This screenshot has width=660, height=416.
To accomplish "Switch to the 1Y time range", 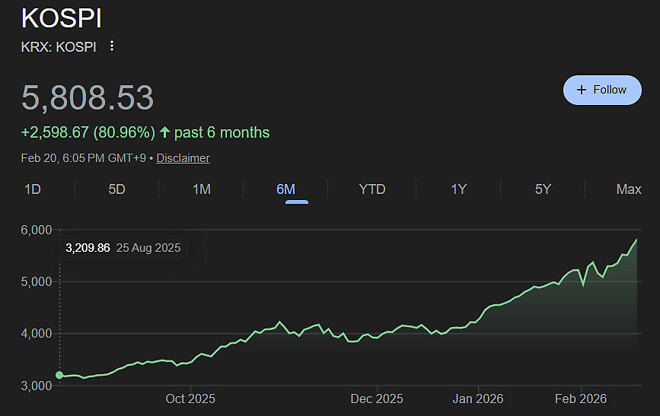I will (459, 189).
